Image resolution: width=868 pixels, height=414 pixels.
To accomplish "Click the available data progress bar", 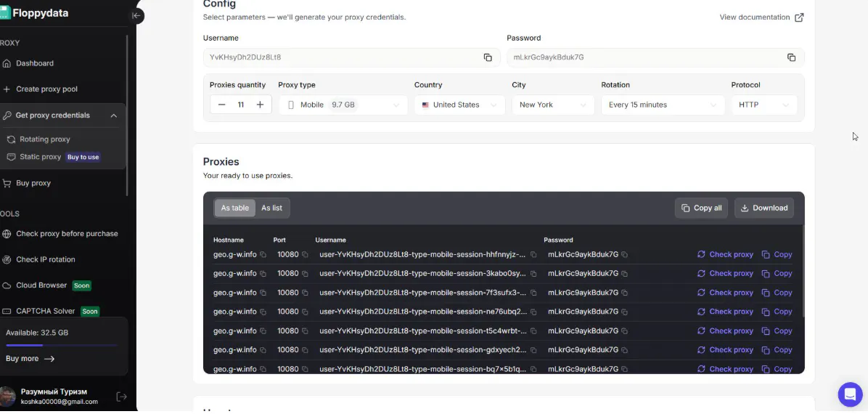I will coord(62,345).
